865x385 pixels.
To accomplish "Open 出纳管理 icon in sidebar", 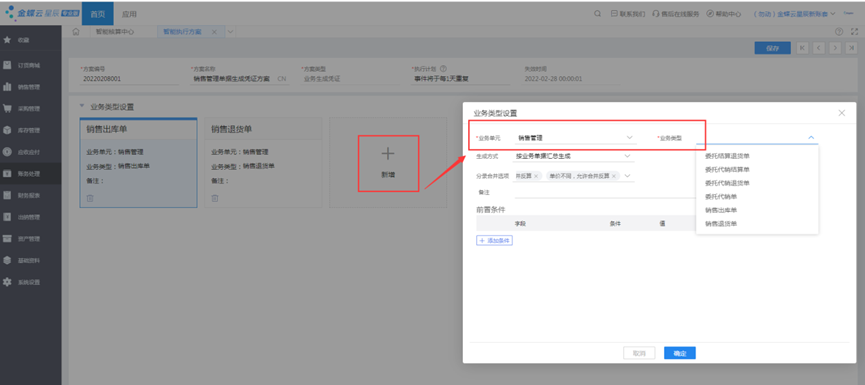I will point(8,217).
